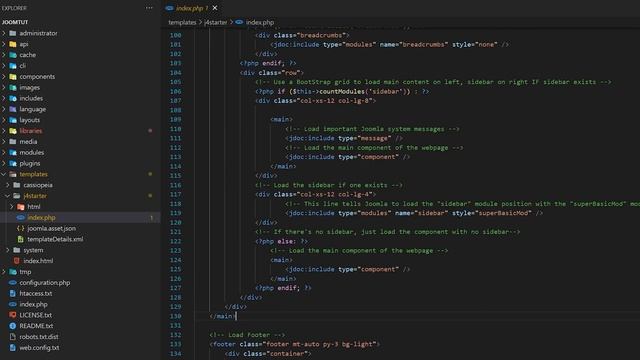Expand the cache folder chevron
Screen dimensions: 640x360
click(4, 55)
